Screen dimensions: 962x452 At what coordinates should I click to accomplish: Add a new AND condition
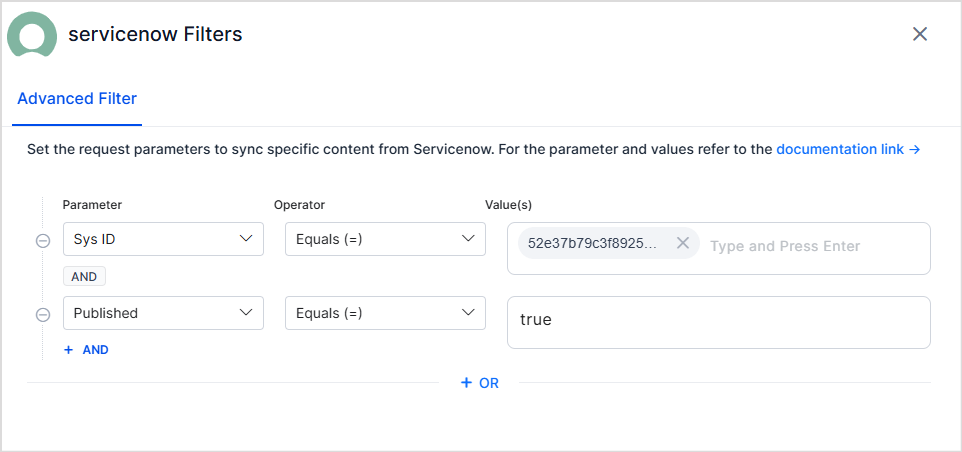click(87, 350)
